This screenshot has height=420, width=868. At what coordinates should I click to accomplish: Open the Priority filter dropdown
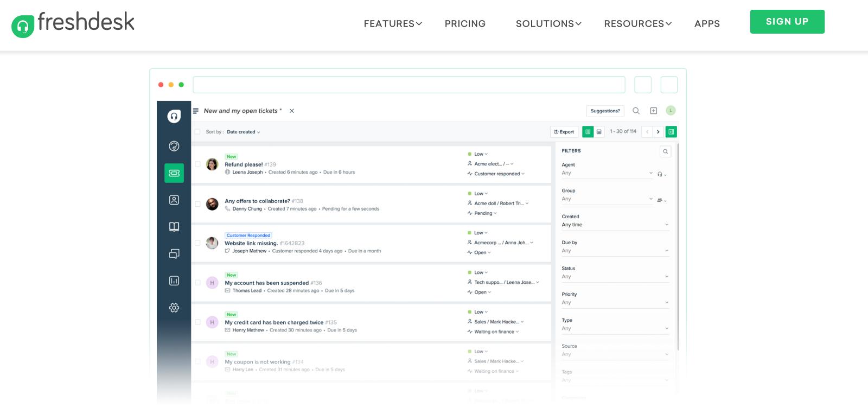pos(615,302)
